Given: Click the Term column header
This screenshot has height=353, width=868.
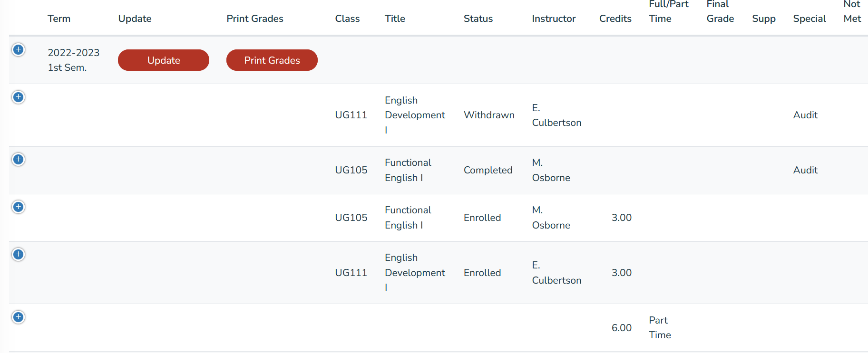Looking at the screenshot, I should coord(59,19).
